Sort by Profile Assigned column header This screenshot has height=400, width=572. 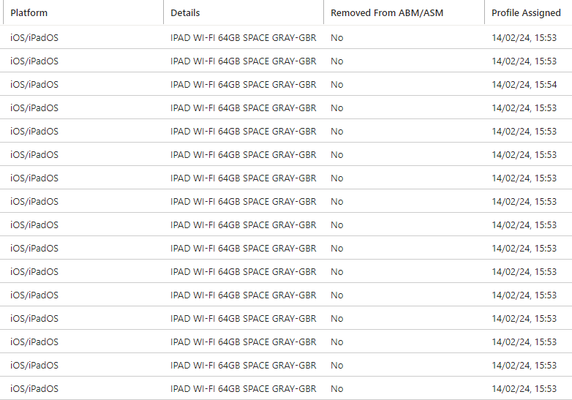(526, 13)
